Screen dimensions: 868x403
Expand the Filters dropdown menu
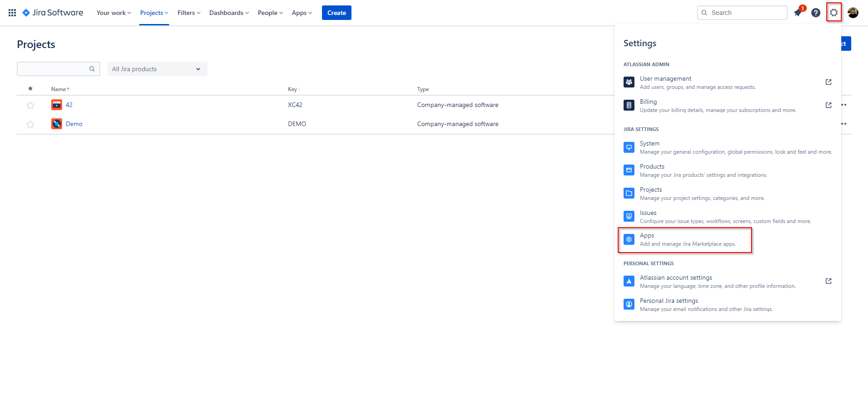(x=189, y=13)
